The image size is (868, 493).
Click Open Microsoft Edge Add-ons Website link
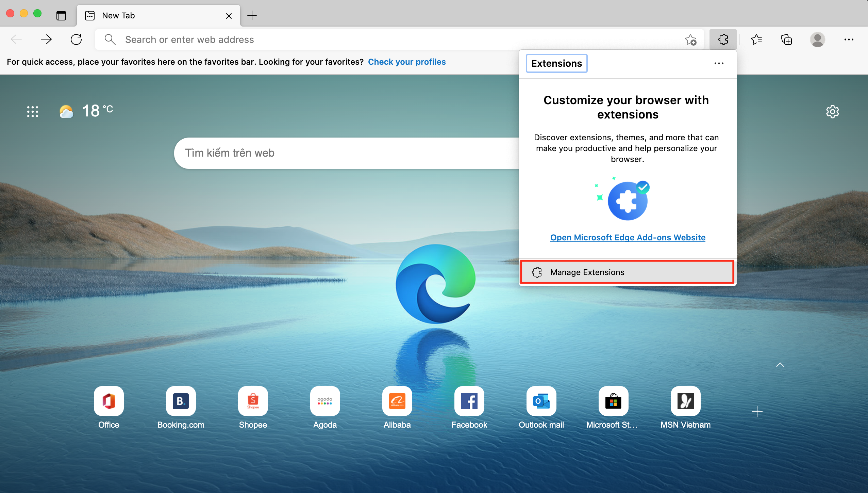click(628, 237)
